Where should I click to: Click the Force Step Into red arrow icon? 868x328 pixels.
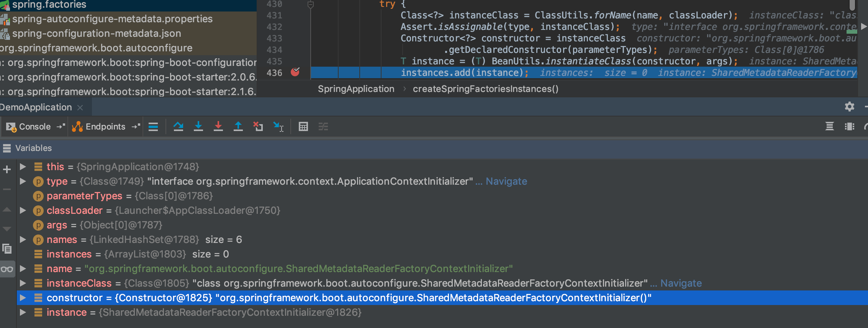pos(218,126)
